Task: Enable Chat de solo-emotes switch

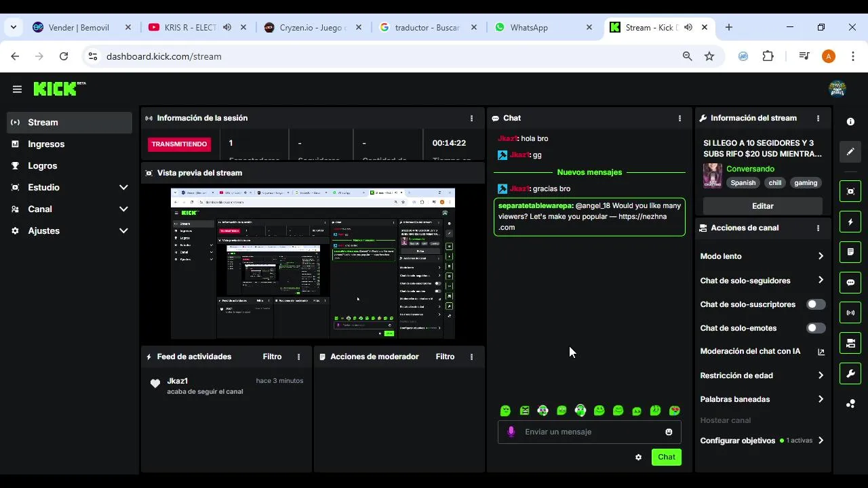Action: tap(816, 328)
